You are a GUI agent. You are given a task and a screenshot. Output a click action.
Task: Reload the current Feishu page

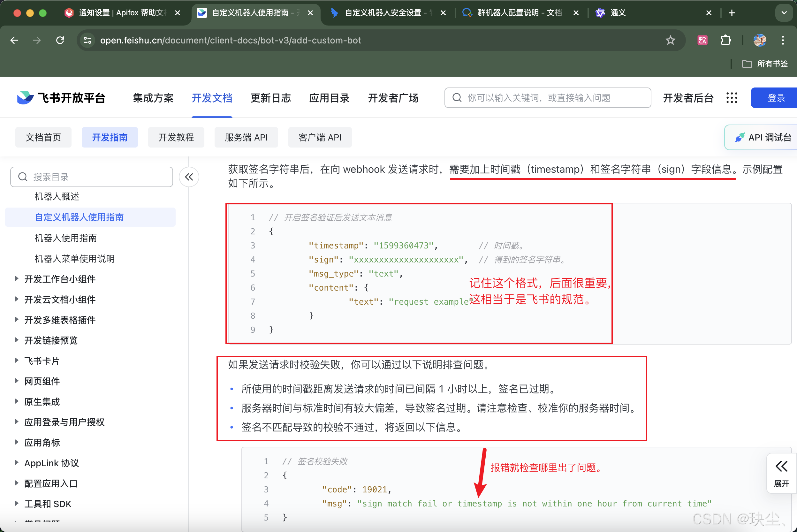point(60,40)
